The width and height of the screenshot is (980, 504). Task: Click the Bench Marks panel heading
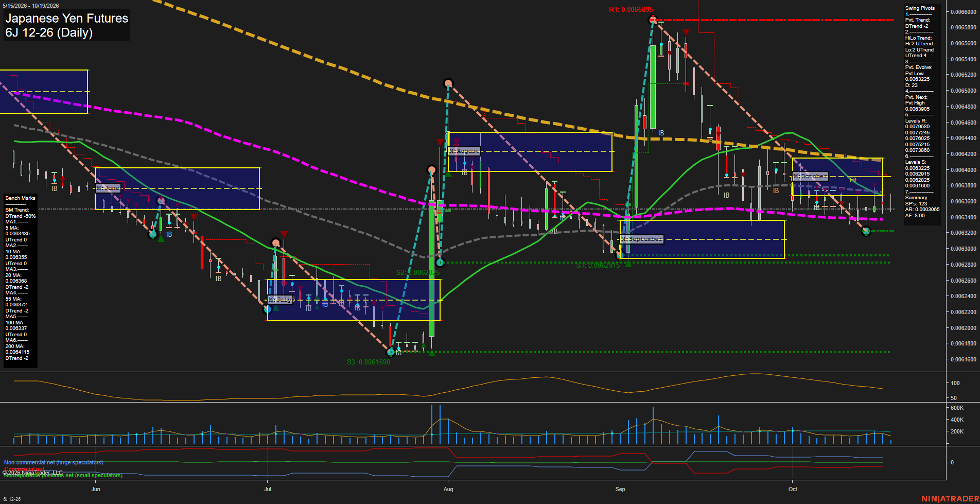(21, 198)
